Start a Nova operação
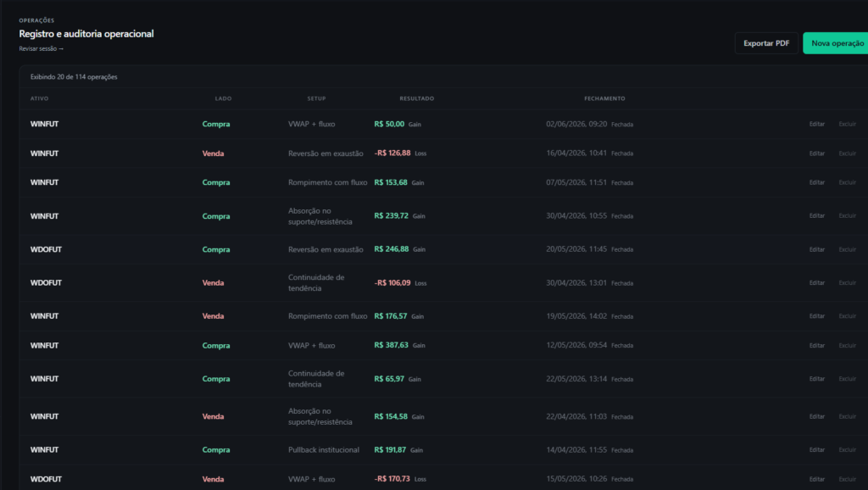Viewport: 868px width, 490px height. [837, 43]
